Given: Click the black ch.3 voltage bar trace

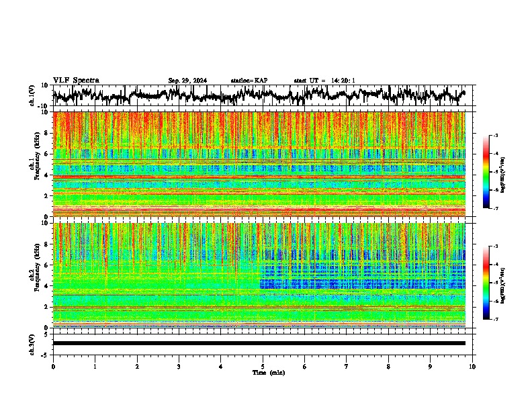Looking at the screenshot, I should click(x=259, y=343).
